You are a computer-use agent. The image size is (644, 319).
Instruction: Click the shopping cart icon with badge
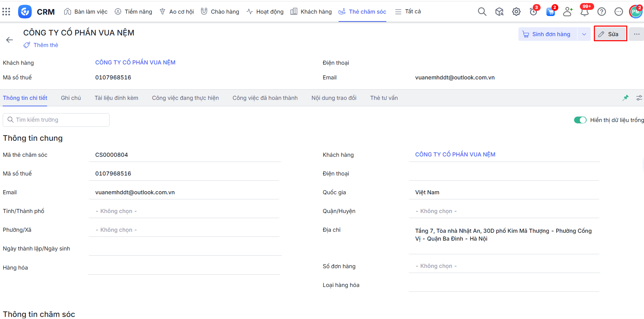pos(550,12)
